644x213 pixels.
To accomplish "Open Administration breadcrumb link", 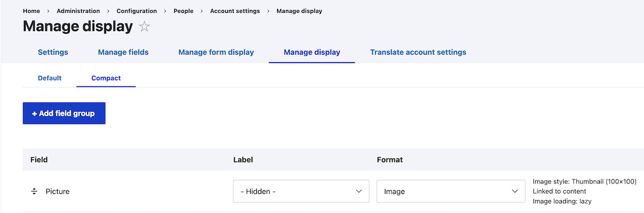I will coord(78,11).
